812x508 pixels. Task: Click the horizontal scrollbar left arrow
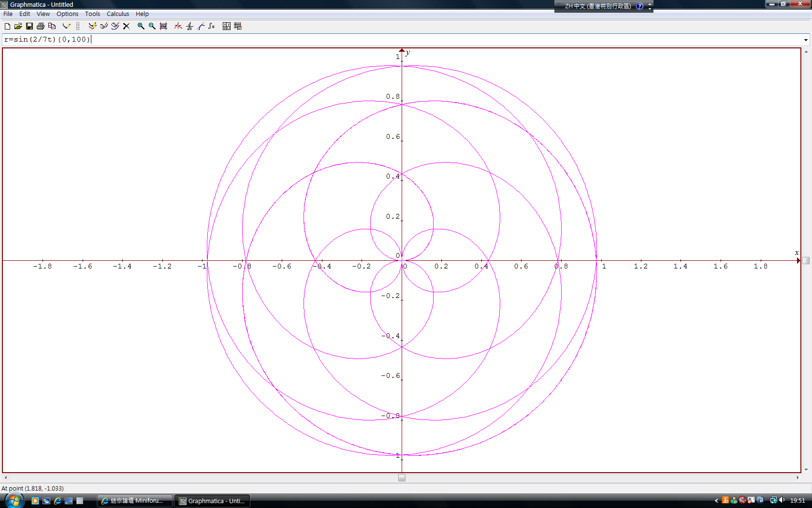(6, 478)
